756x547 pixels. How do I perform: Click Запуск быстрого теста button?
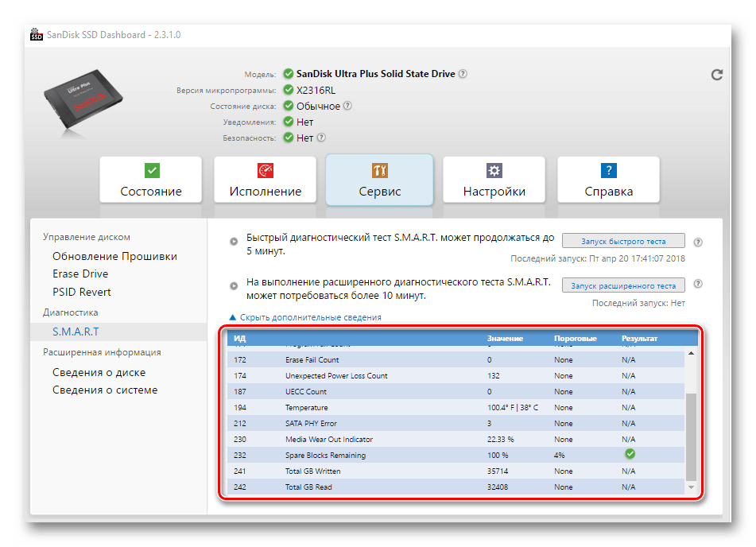click(x=623, y=241)
